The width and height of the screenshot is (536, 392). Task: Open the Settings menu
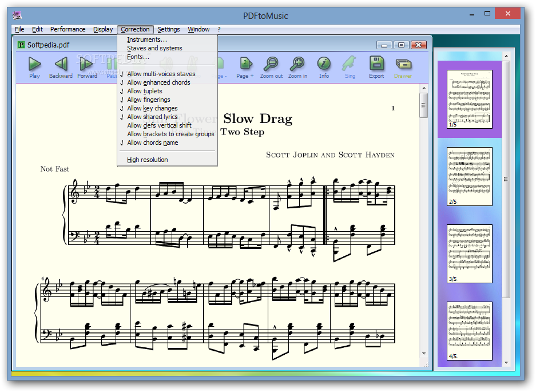click(x=169, y=29)
